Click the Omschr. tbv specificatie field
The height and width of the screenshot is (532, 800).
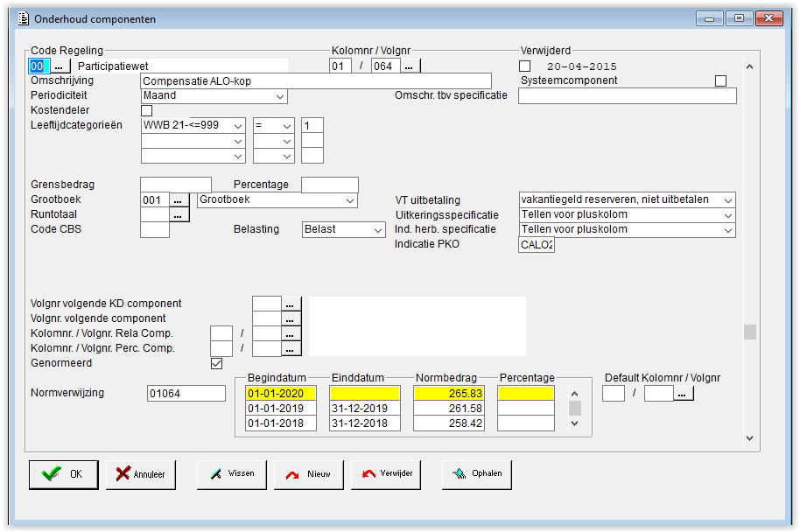(x=628, y=96)
